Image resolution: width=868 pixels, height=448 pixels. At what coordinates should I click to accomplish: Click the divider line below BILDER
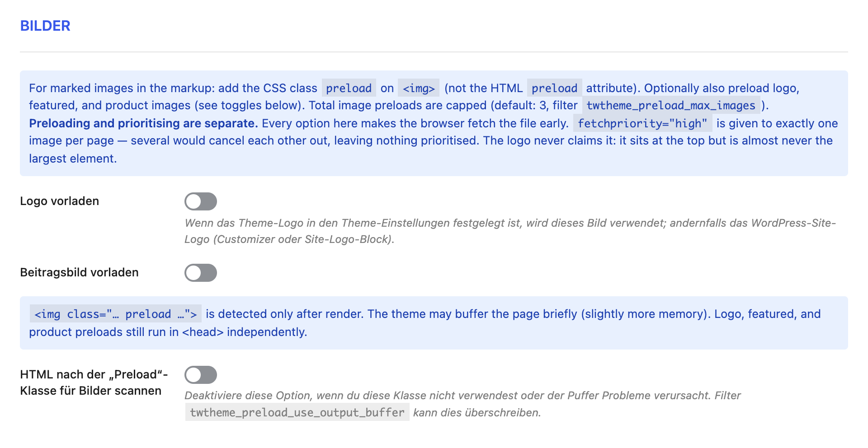[434, 52]
